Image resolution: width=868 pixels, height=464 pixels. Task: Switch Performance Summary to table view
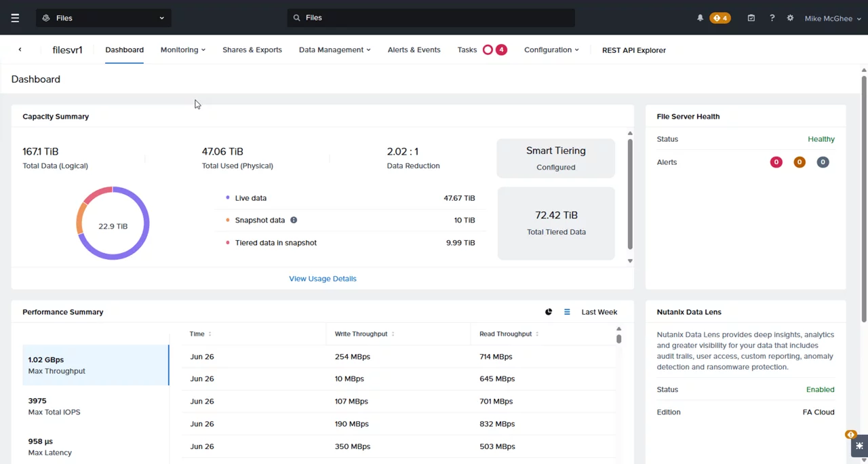[567, 311]
